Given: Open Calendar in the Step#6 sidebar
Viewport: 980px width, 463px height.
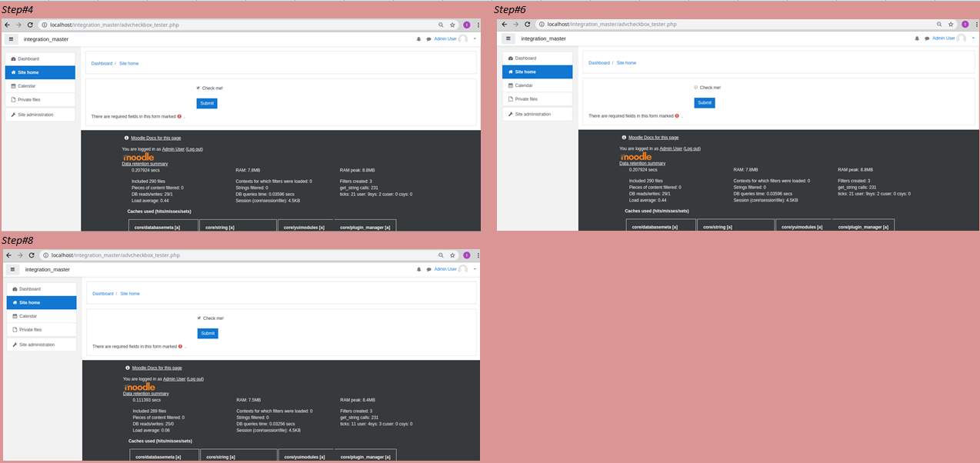Looking at the screenshot, I should (x=538, y=85).
